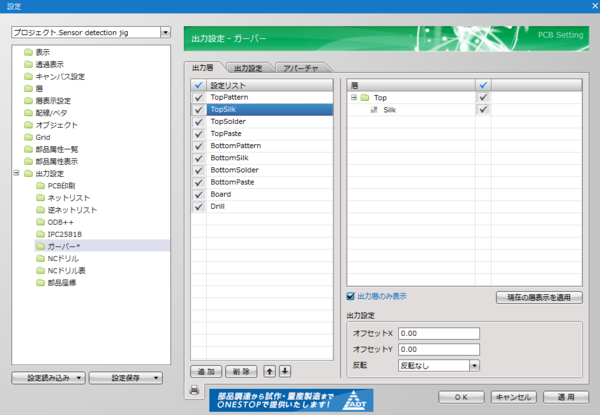Uncheck the Silk layer output checkbox
The height and width of the screenshot is (415, 600).
click(x=484, y=110)
